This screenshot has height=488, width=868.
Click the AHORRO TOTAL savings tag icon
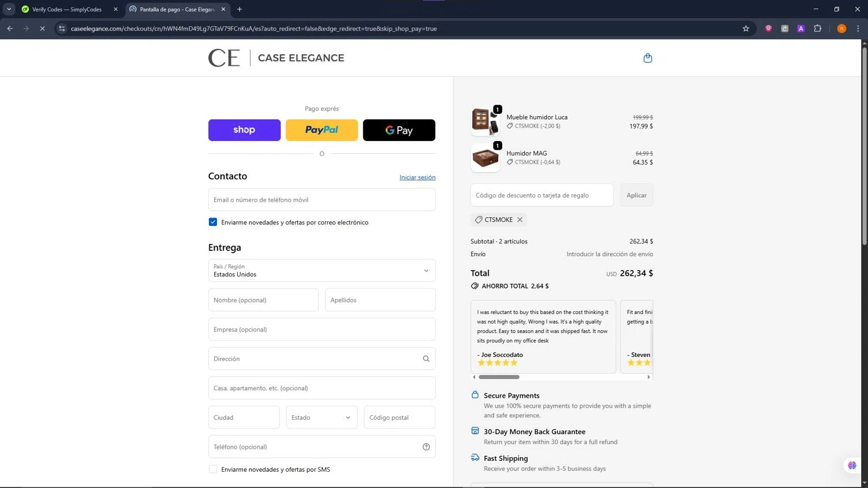(475, 286)
